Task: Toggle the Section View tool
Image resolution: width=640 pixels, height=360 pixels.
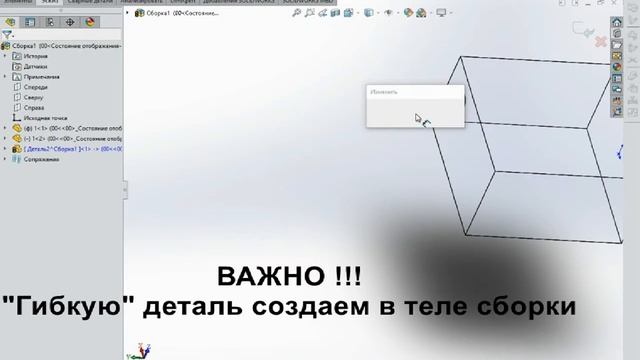Action: tap(335, 13)
